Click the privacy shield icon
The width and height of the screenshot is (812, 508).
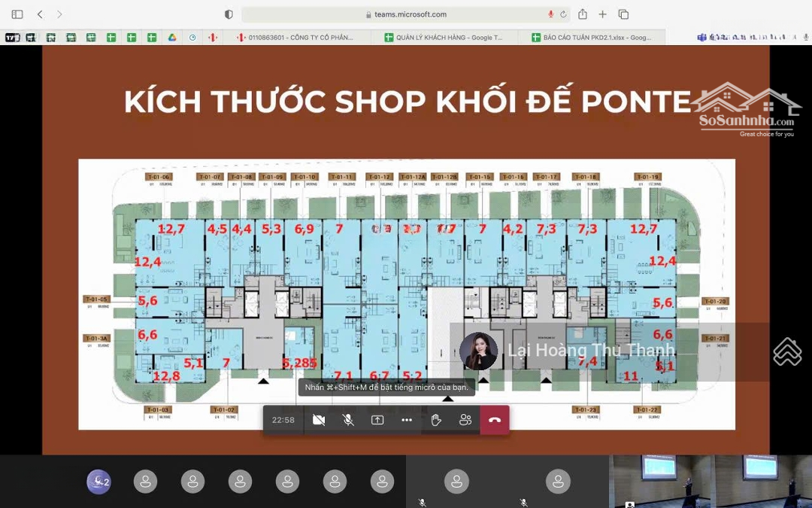pyautogui.click(x=229, y=14)
